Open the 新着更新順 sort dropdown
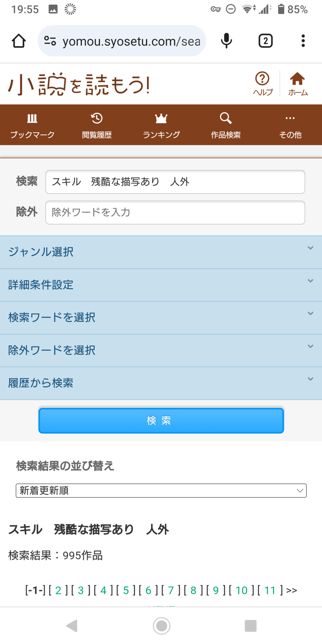This screenshot has width=322, height=644. pyautogui.click(x=161, y=490)
